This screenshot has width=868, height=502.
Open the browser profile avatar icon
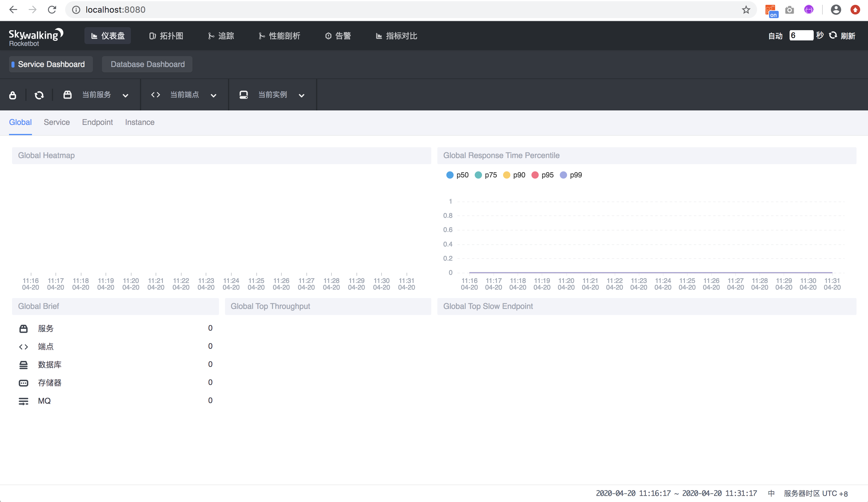(x=836, y=10)
